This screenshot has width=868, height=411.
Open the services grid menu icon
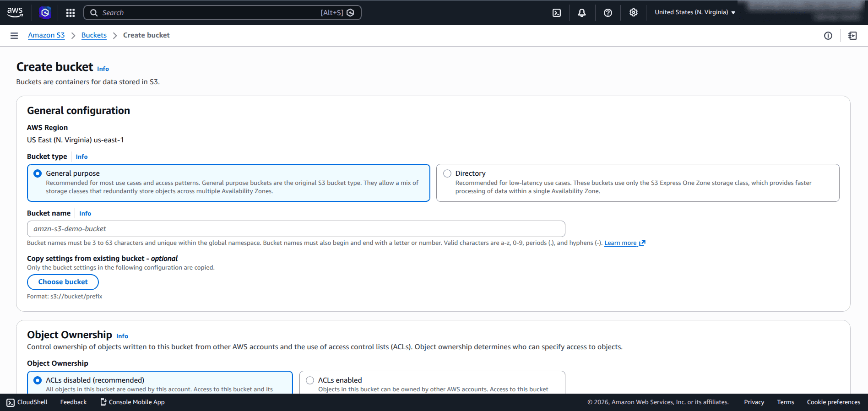coord(70,13)
